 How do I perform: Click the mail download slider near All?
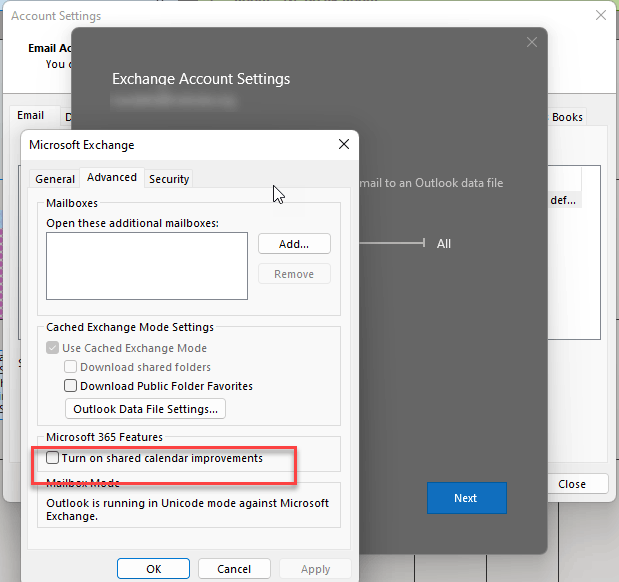(392, 243)
